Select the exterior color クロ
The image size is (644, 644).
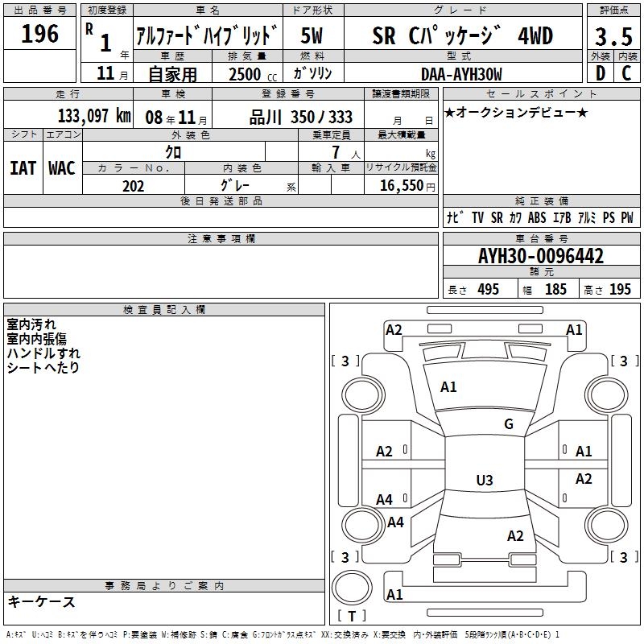tap(173, 152)
